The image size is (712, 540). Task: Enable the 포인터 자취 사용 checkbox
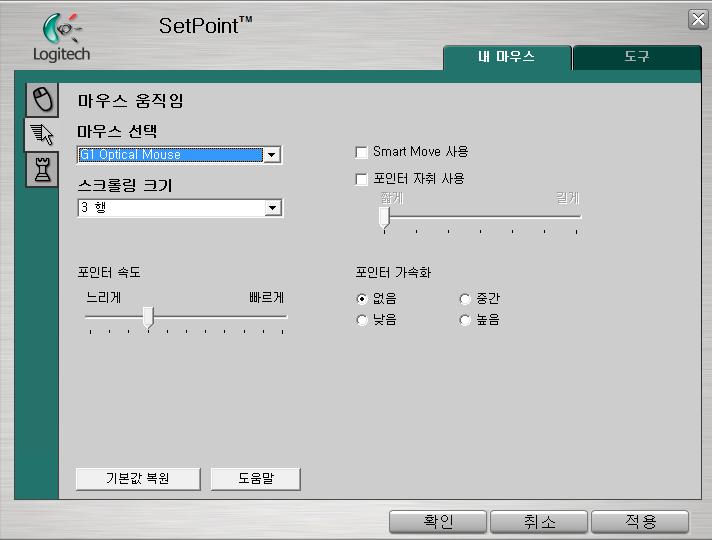click(361, 179)
